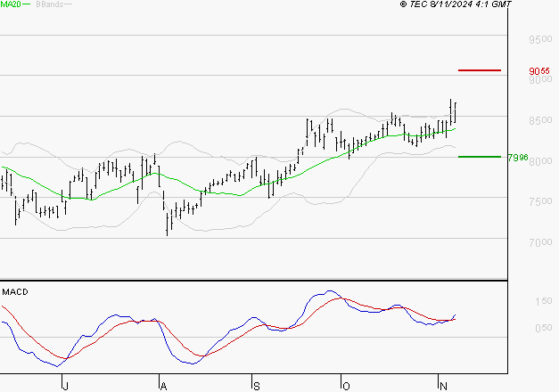Click the 150 MACD axis label
This screenshot has height=392, width=559.
click(544, 301)
